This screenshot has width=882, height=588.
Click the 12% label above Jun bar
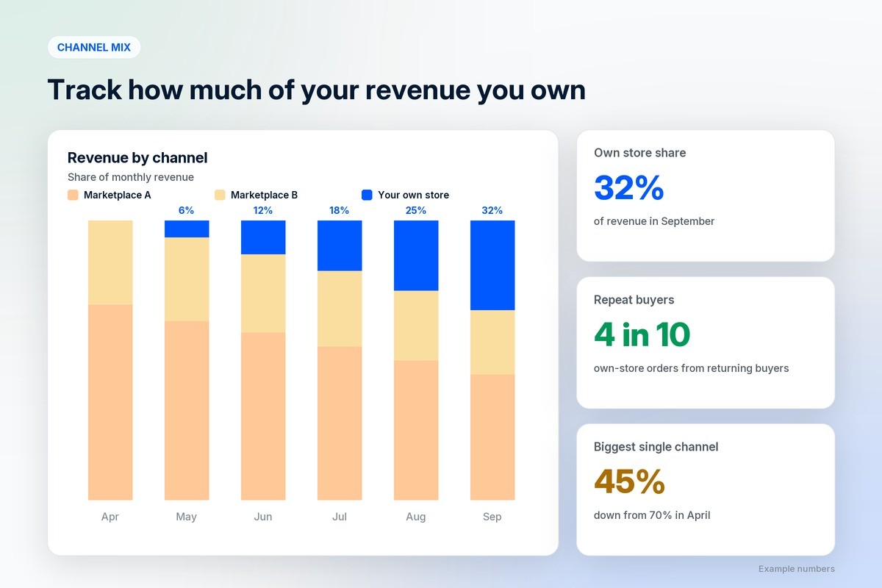pos(263,210)
